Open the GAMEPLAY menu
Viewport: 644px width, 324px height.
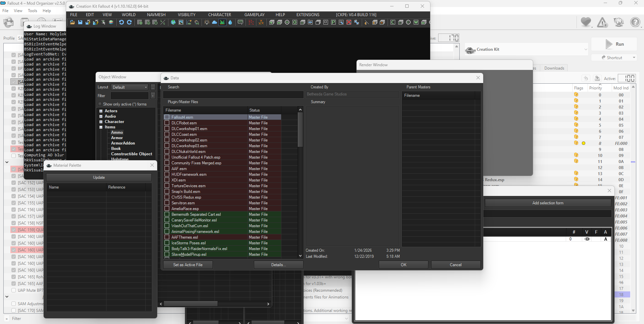click(x=255, y=15)
